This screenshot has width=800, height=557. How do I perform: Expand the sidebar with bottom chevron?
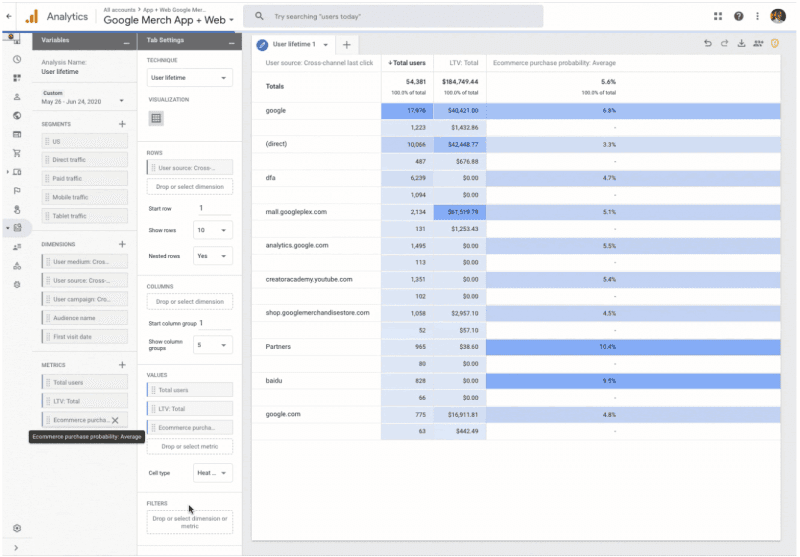16,548
